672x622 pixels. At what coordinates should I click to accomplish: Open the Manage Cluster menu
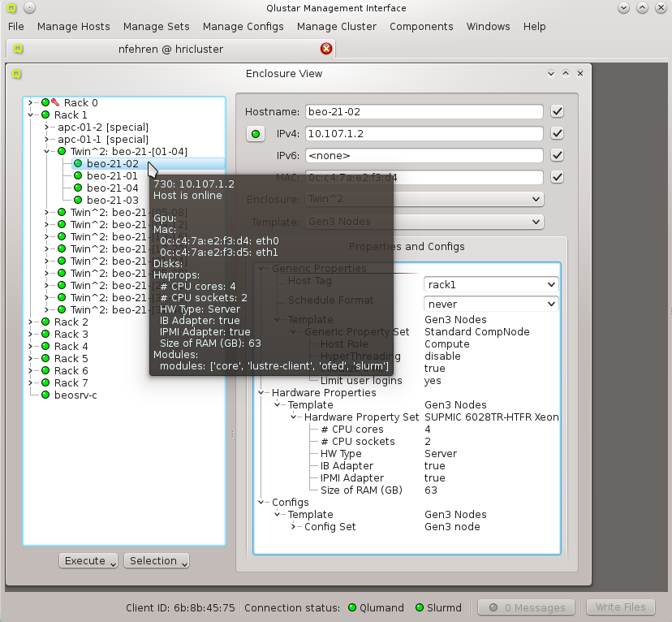337,27
